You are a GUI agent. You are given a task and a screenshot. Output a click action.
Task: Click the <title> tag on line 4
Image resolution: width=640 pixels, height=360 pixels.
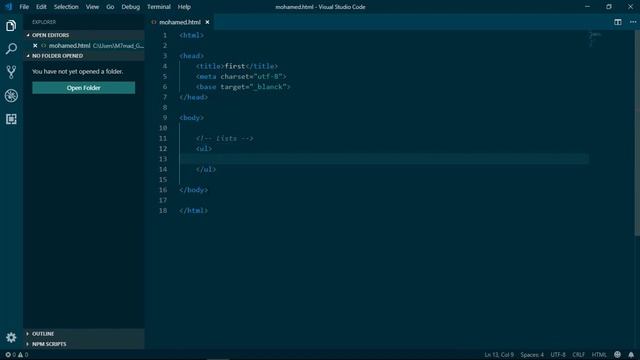point(210,66)
